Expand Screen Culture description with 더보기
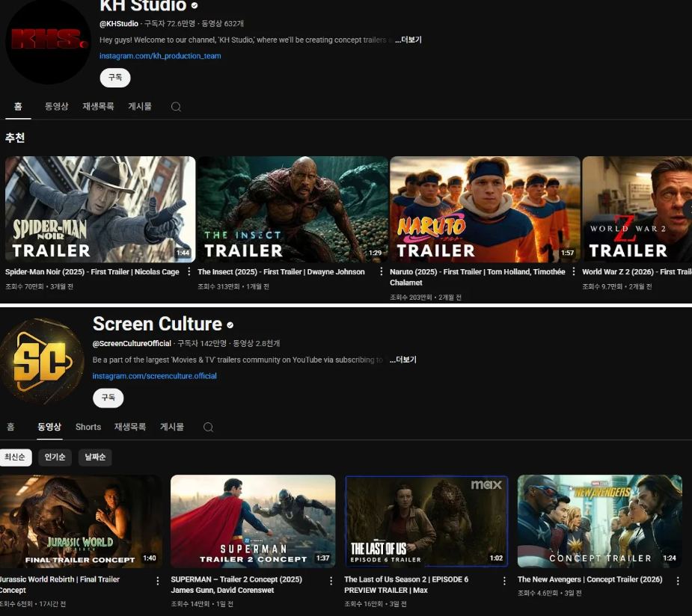The image size is (692, 616). [403, 360]
